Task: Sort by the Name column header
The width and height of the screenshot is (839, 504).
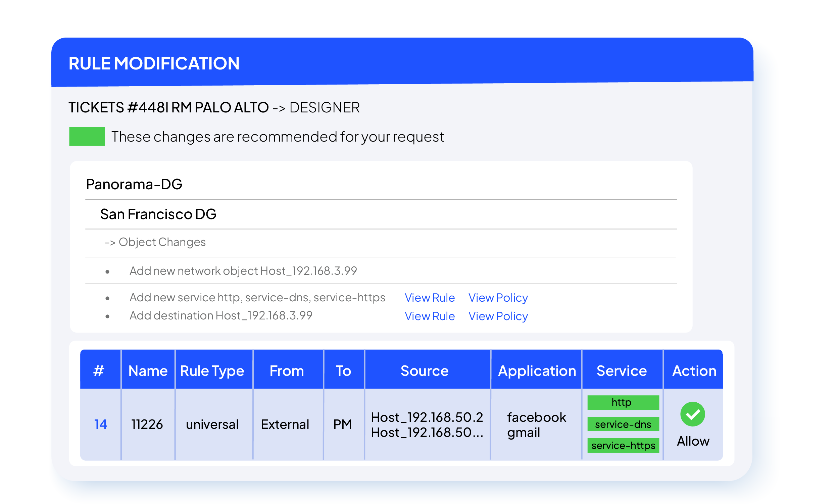Action: tap(148, 370)
